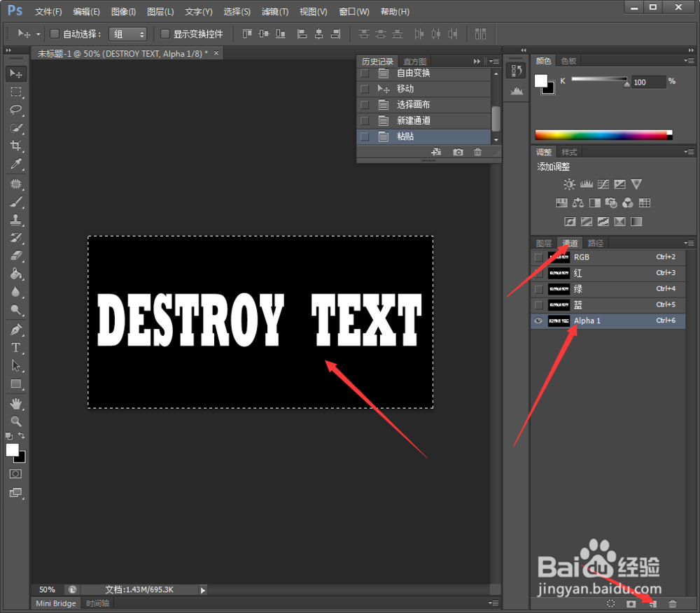This screenshot has width=700, height=613.
Task: Select the Crop tool
Action: pyautogui.click(x=16, y=146)
